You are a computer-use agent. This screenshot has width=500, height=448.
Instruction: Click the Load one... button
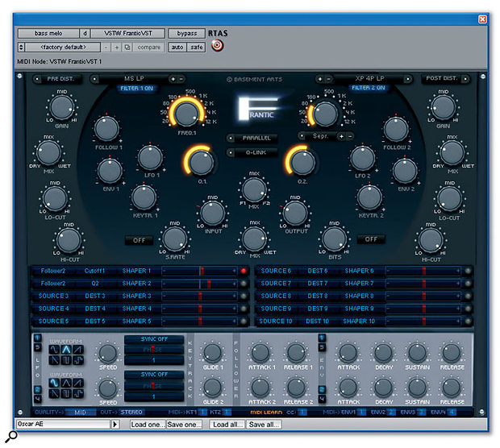click(x=148, y=425)
